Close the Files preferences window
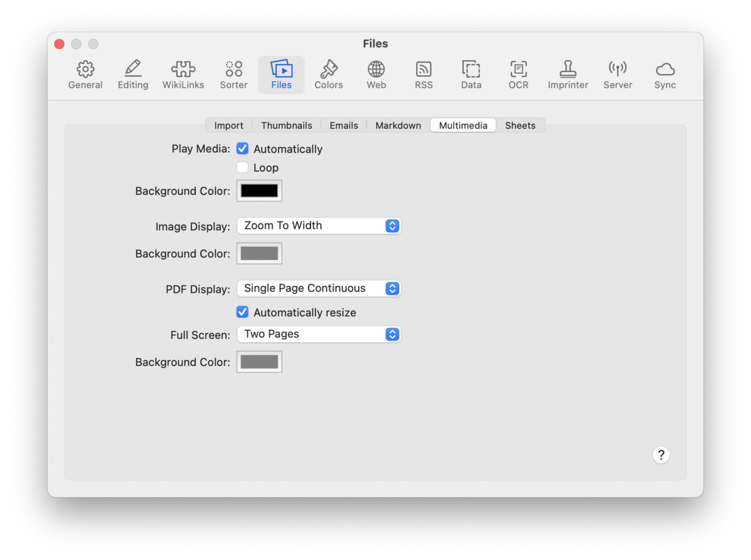The image size is (751, 560). 59,44
